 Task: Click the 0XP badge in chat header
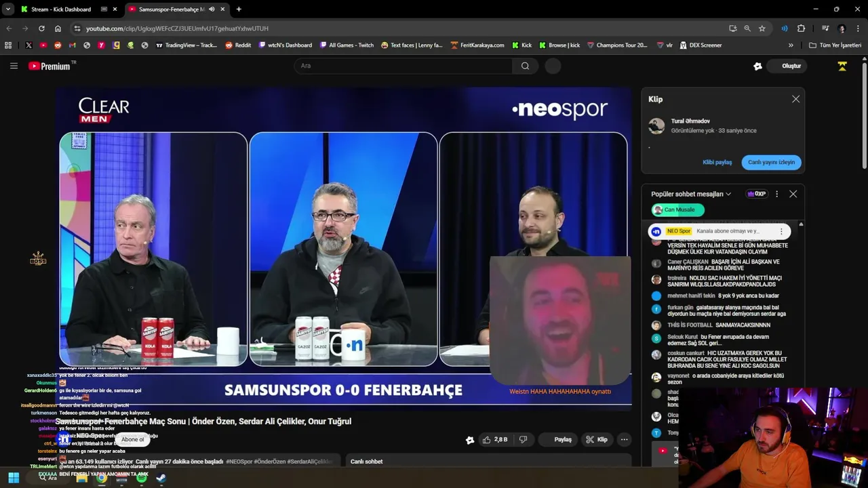click(757, 194)
